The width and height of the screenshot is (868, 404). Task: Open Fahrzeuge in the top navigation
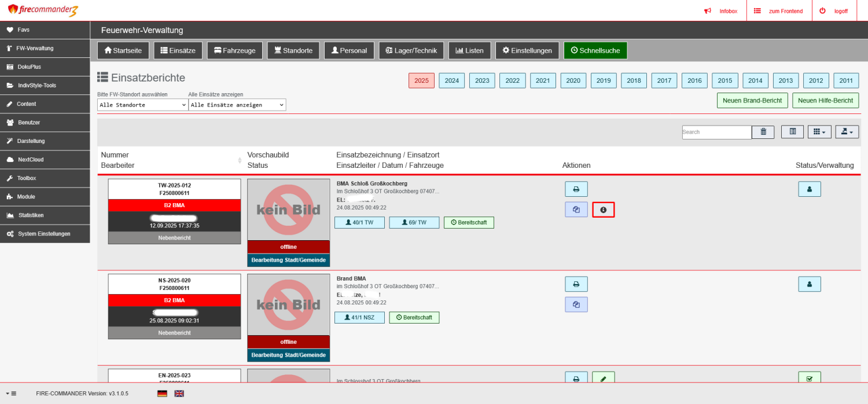pos(235,50)
